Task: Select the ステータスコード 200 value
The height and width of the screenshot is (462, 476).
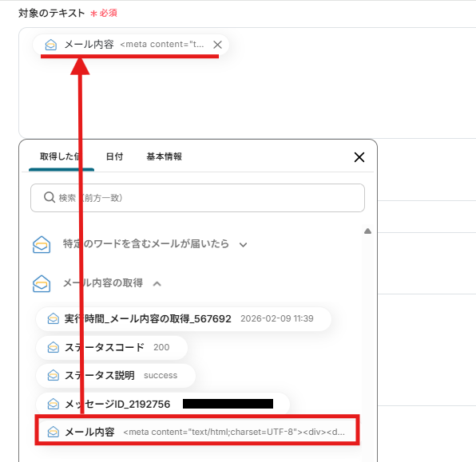Action: point(112,347)
